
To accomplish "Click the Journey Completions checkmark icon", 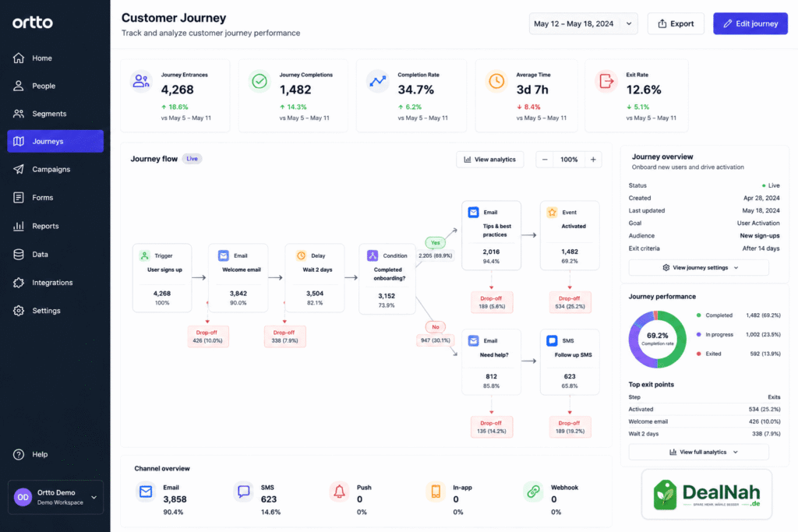I will point(260,81).
